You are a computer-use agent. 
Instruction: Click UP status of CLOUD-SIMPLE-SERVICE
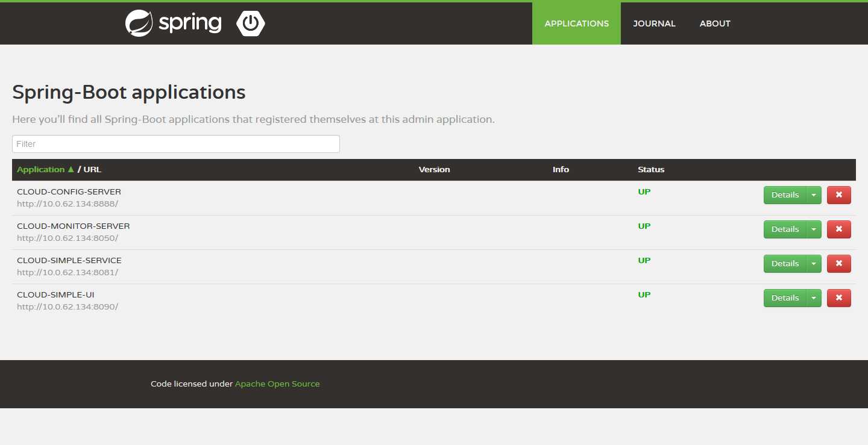click(644, 261)
